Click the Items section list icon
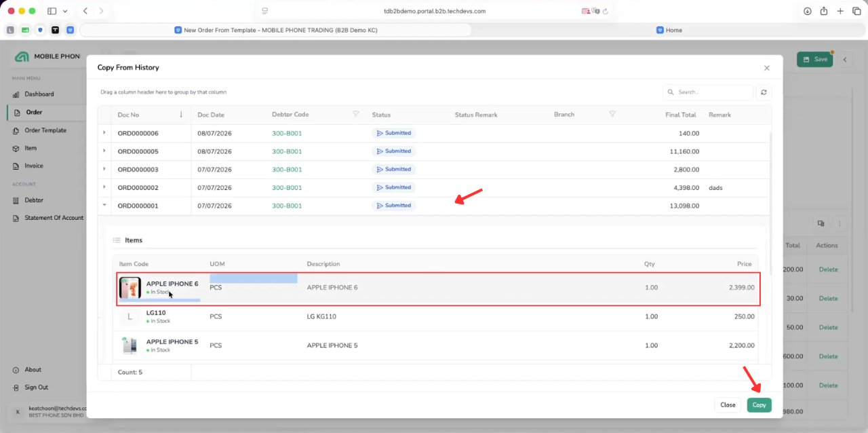 click(x=117, y=240)
